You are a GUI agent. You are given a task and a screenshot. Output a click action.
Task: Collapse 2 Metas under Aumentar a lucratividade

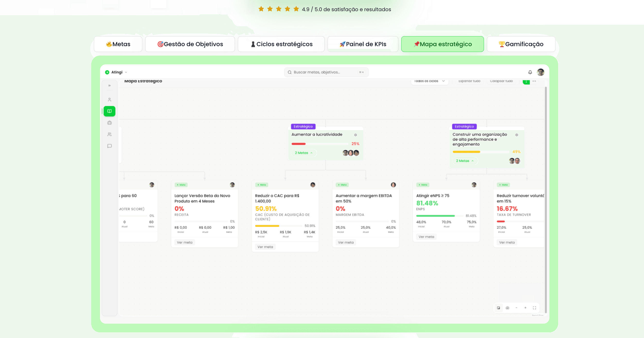click(304, 153)
